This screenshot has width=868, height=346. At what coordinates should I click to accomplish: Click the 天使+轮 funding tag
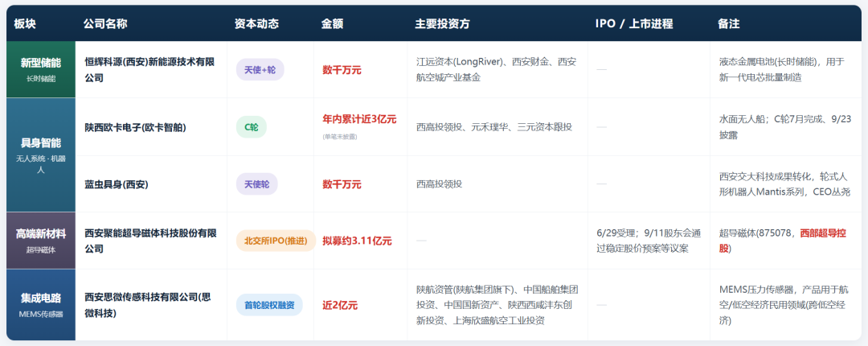click(260, 70)
